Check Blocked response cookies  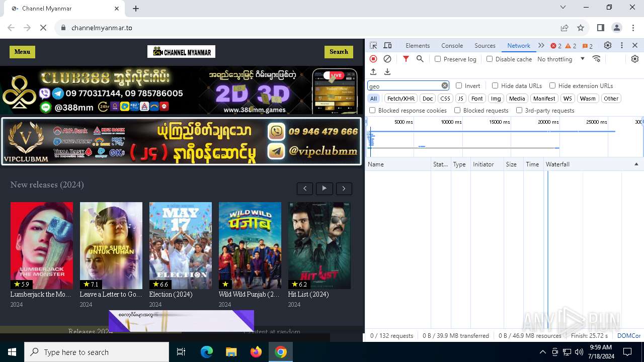click(x=372, y=110)
